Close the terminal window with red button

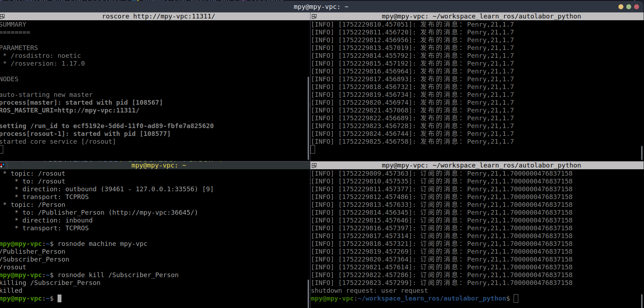coord(636,7)
